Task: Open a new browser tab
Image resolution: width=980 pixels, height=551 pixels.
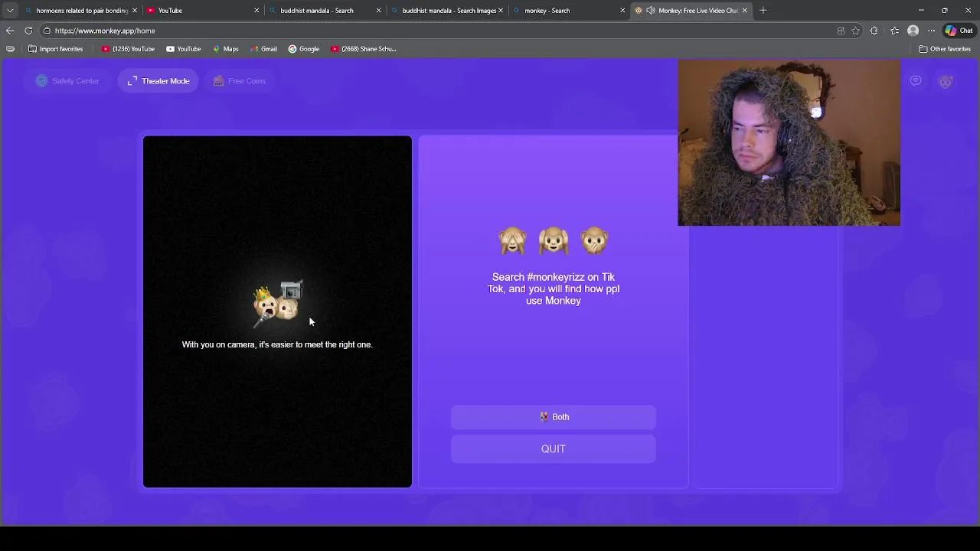Action: tap(763, 11)
